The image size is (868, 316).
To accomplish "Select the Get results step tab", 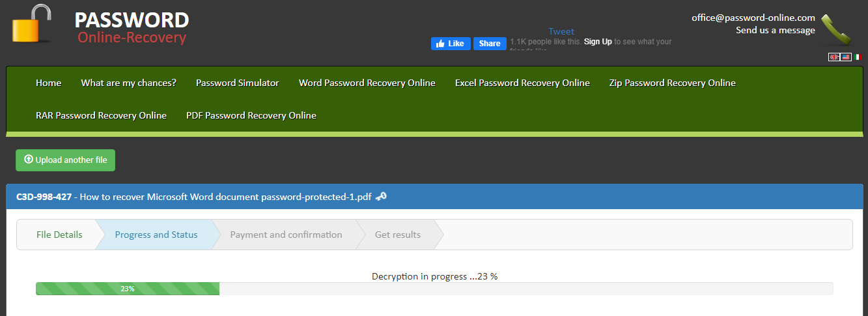I will click(398, 235).
